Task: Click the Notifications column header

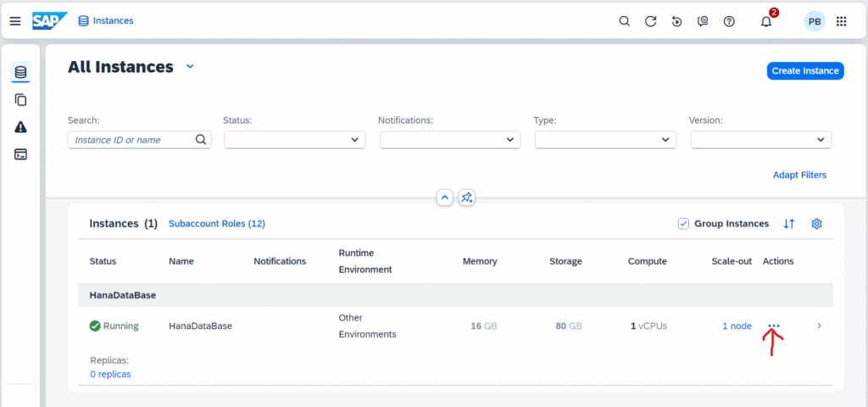Action: (280, 261)
